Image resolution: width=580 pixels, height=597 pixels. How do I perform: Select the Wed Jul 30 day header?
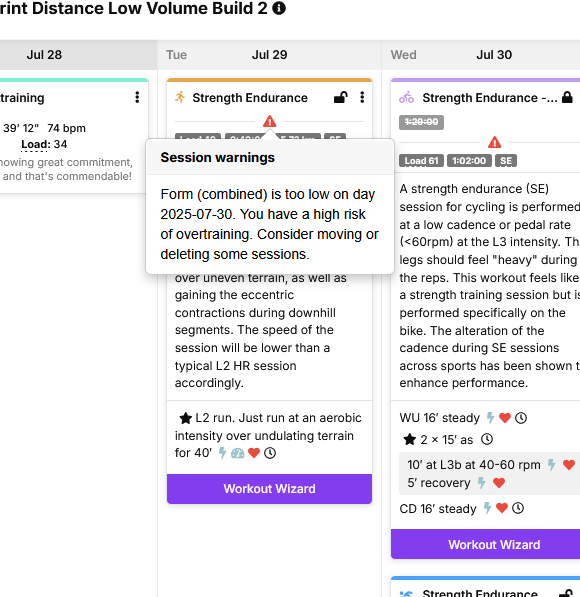[481, 55]
